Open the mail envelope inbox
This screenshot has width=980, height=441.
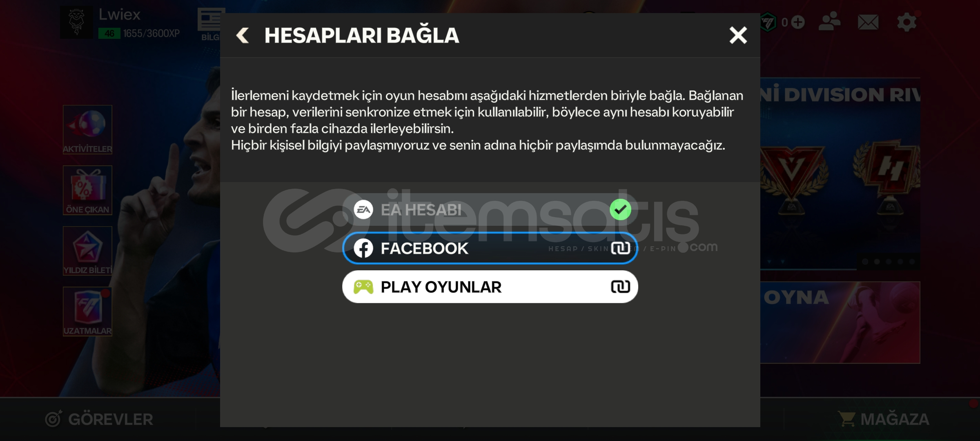tap(868, 22)
